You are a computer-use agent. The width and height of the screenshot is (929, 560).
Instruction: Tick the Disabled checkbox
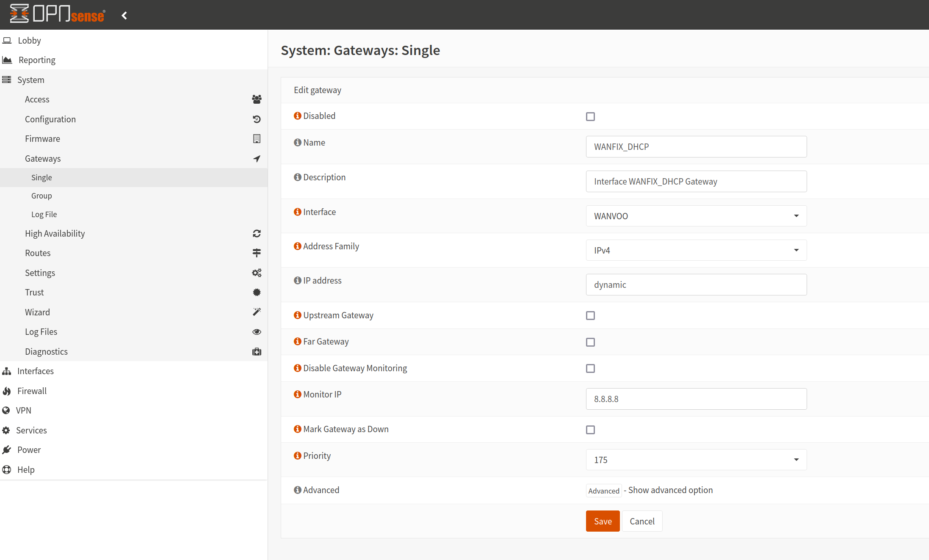590,116
